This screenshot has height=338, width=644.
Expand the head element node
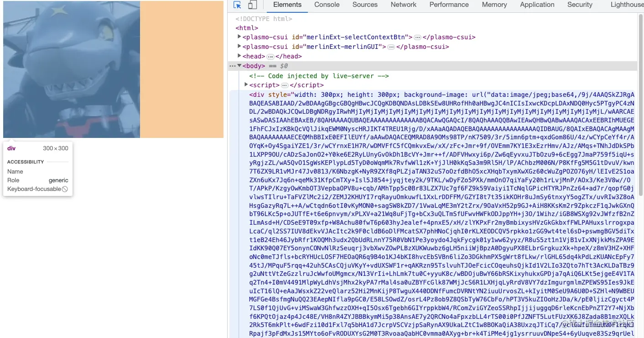pyautogui.click(x=239, y=56)
